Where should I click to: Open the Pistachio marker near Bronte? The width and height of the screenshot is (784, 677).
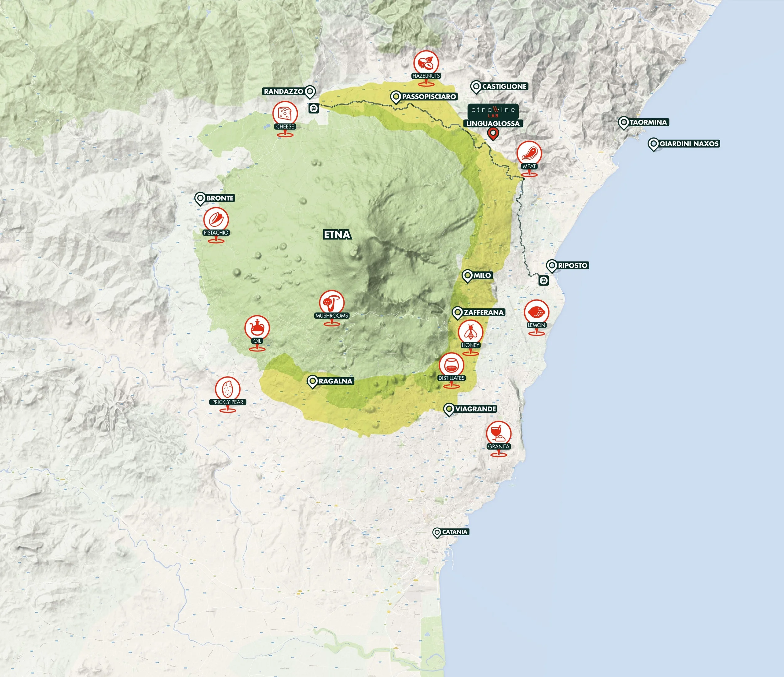216,220
